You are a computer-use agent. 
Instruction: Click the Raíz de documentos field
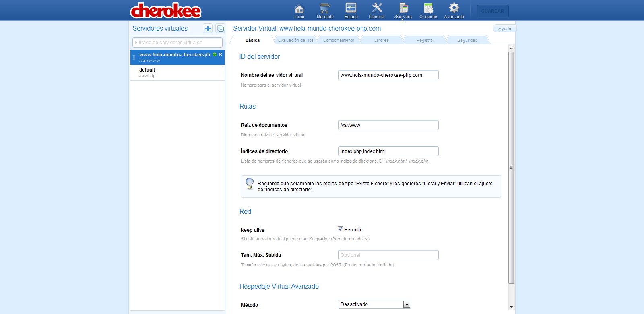(388, 125)
